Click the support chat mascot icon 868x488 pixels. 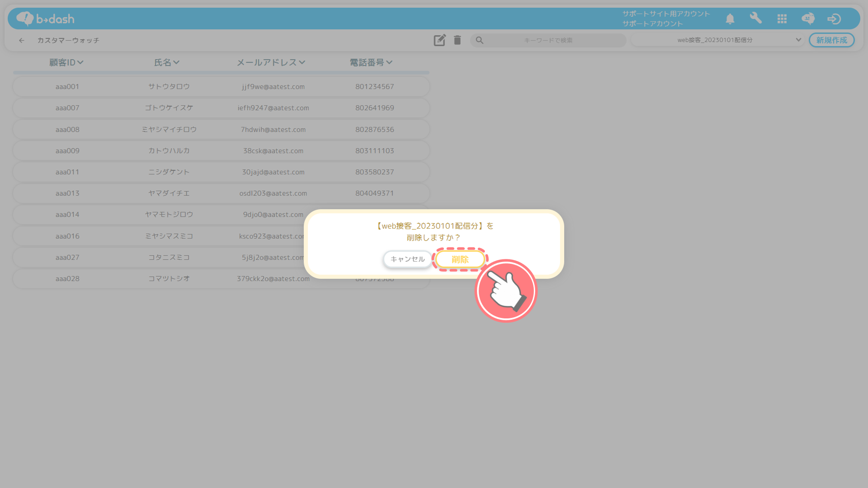click(808, 19)
